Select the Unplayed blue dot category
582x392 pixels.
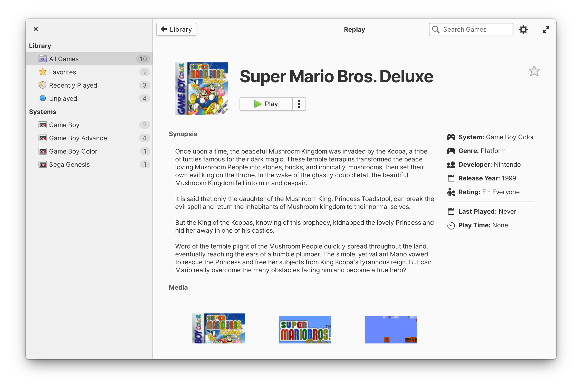(x=63, y=98)
